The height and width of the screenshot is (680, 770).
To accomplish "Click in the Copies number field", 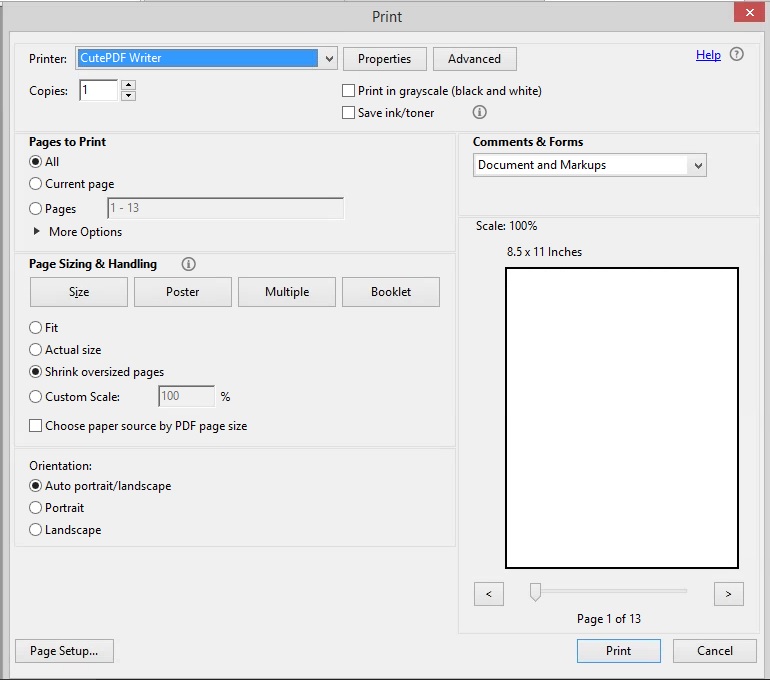I will point(98,90).
